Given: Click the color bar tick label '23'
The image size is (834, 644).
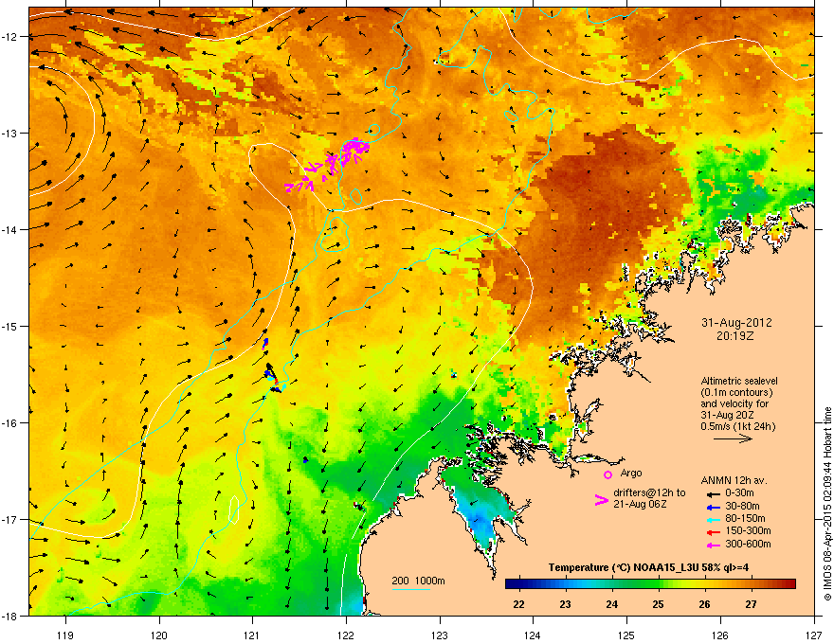Looking at the screenshot, I should [x=565, y=604].
